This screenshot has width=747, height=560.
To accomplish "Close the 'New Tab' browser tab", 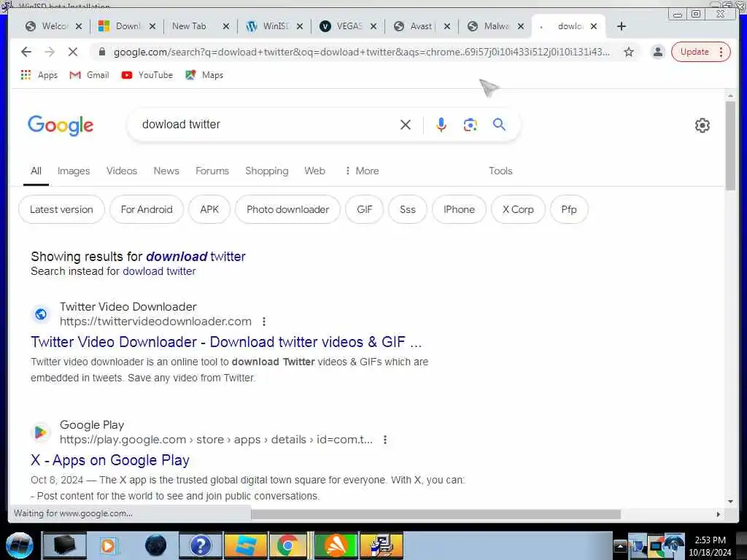I will coord(226,26).
